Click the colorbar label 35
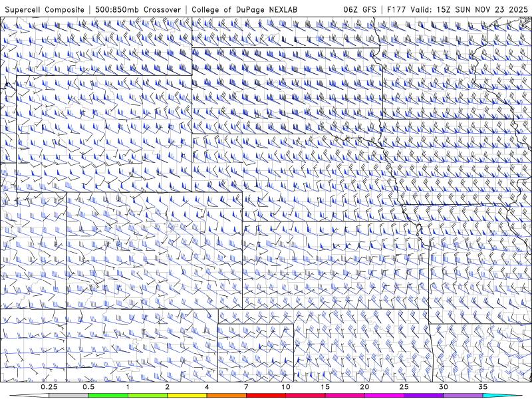Screen dimensions: 532x399 click(x=483, y=387)
